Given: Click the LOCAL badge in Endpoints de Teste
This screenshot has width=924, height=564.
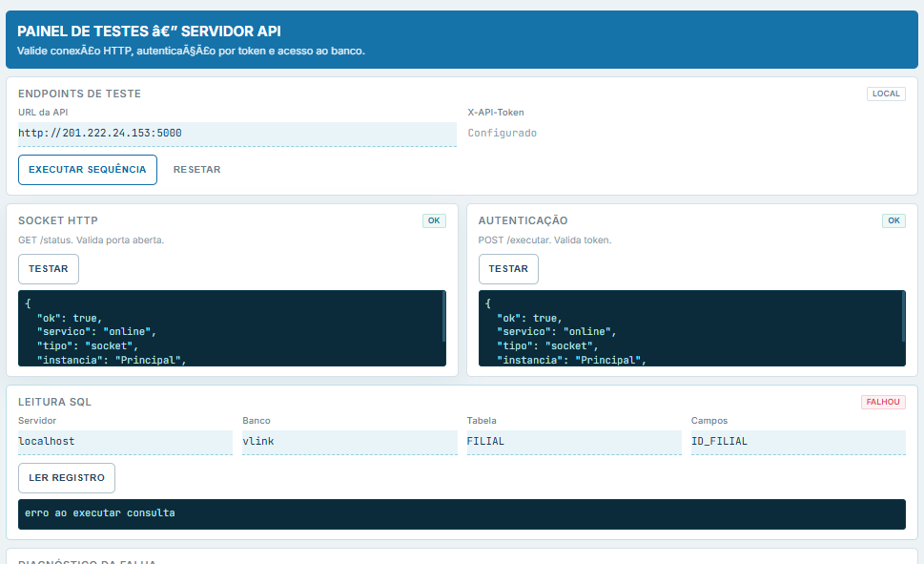Looking at the screenshot, I should [x=886, y=94].
